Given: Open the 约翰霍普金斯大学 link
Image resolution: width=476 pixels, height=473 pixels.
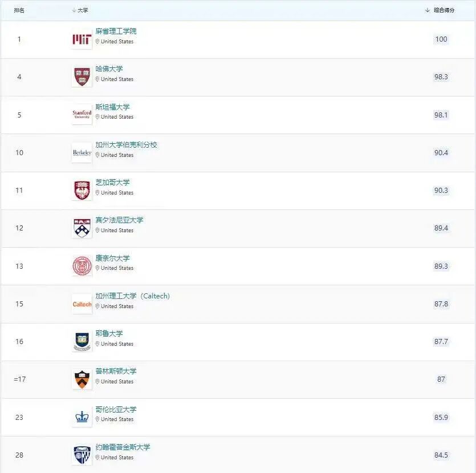Looking at the screenshot, I should 123,447.
